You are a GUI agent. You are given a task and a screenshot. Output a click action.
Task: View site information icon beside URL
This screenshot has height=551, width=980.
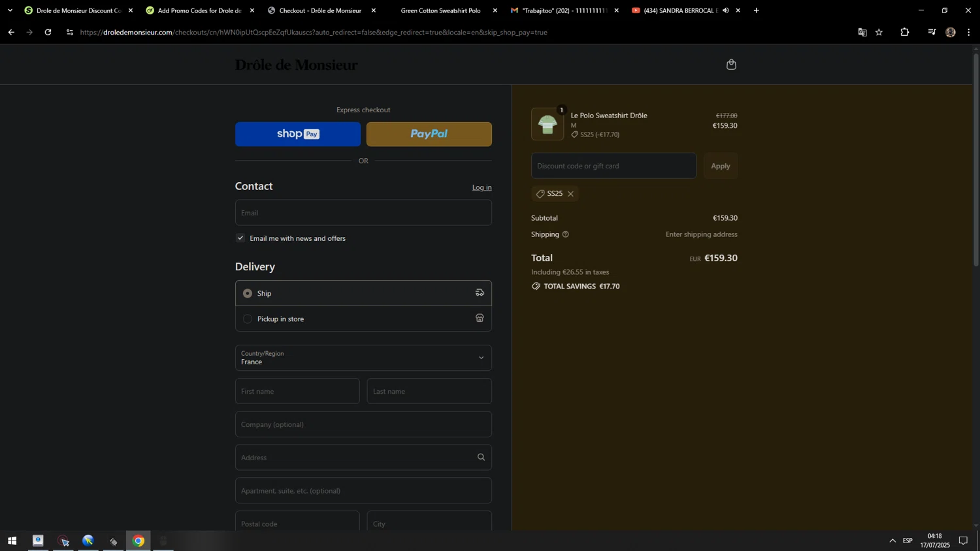pyautogui.click(x=70, y=32)
